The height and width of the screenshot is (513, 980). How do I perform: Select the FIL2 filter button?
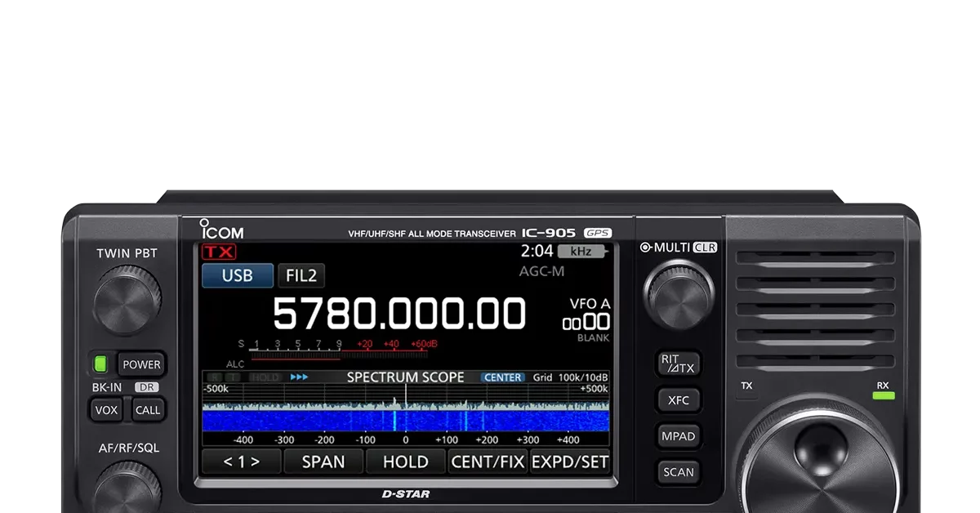[301, 276]
